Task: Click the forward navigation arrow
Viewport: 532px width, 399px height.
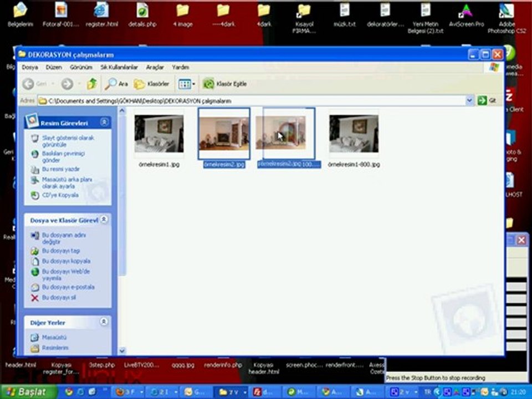Action: [x=67, y=84]
